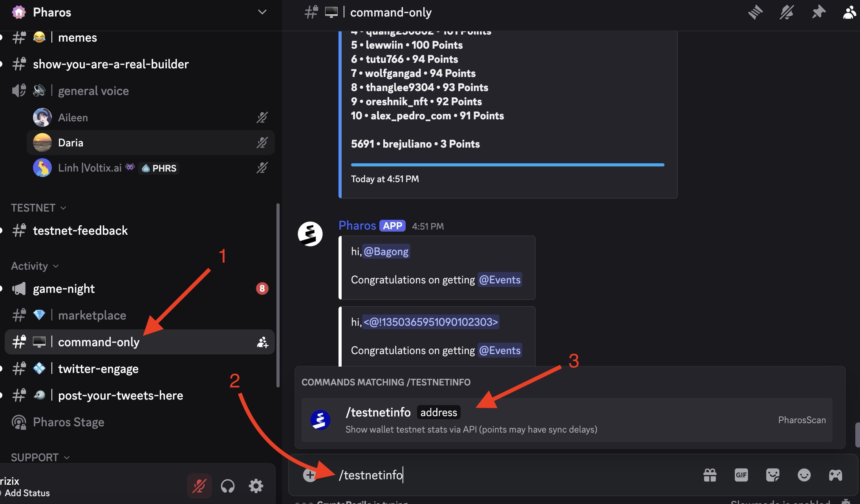Toggle headphones deafen in user panel
Screen dimensions: 860x504
[228, 486]
